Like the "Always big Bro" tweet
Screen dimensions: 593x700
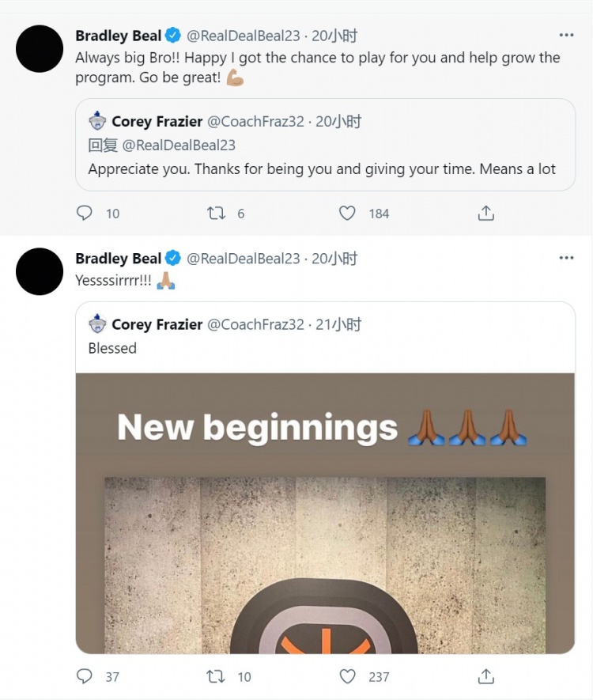click(347, 213)
